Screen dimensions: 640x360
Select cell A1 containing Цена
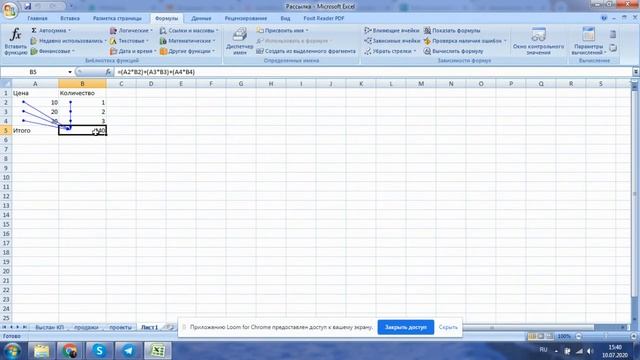[x=35, y=93]
